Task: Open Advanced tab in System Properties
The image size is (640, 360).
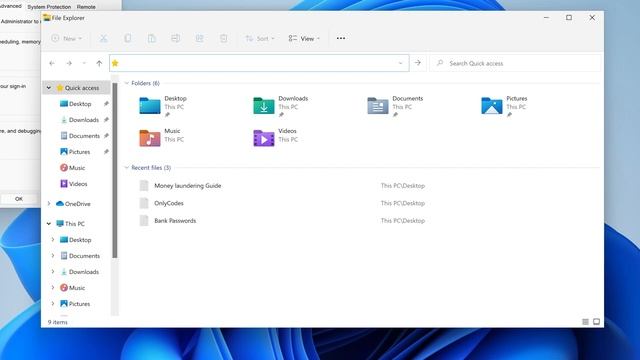Action: click(11, 6)
